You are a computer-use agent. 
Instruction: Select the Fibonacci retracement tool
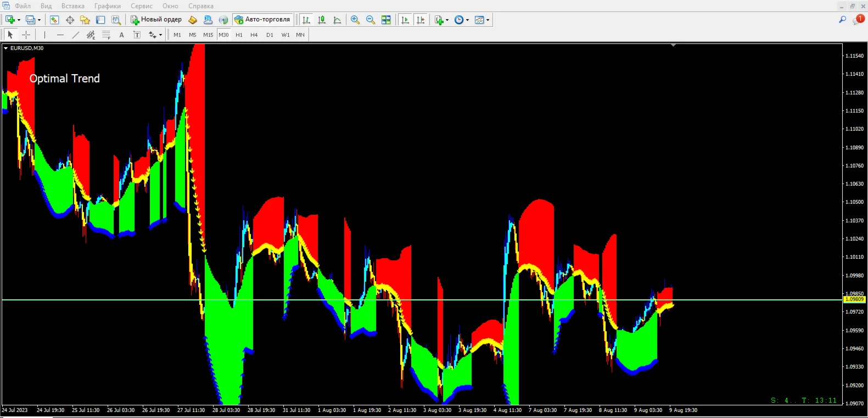click(x=107, y=35)
